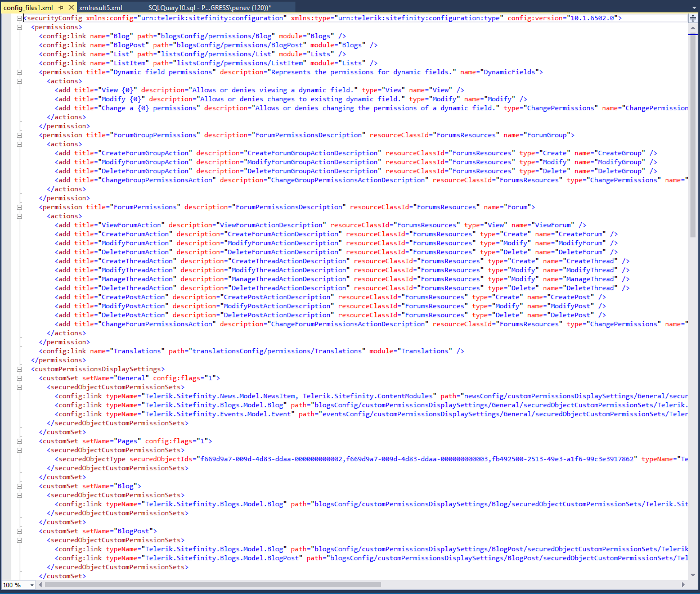700x594 pixels.
Task: Click the config:version value "10.1.6502.0"
Action: click(x=592, y=18)
